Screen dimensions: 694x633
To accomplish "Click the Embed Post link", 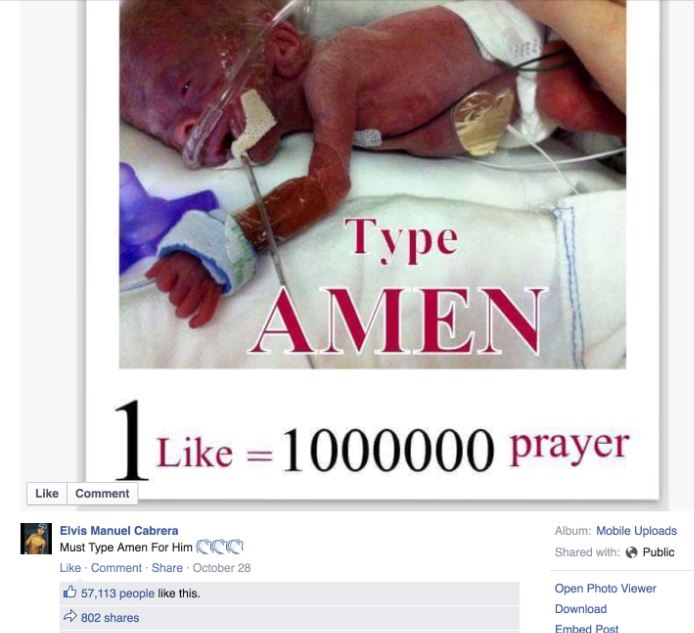I will (586, 628).
